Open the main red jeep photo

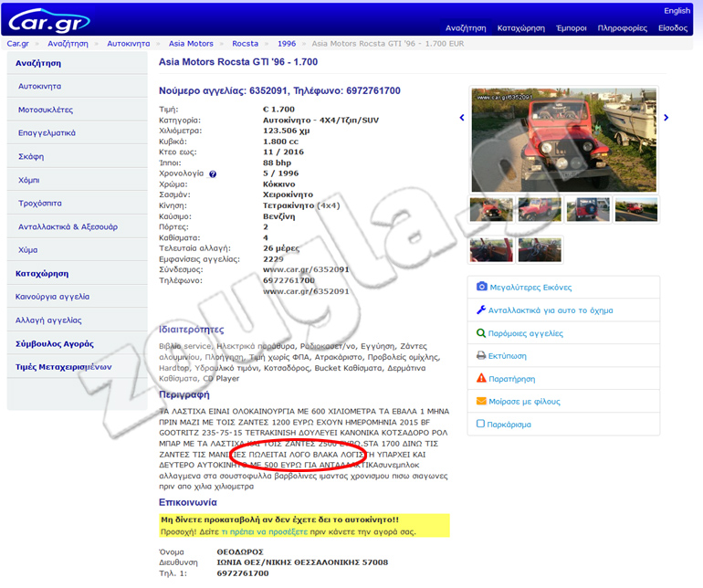(x=563, y=140)
